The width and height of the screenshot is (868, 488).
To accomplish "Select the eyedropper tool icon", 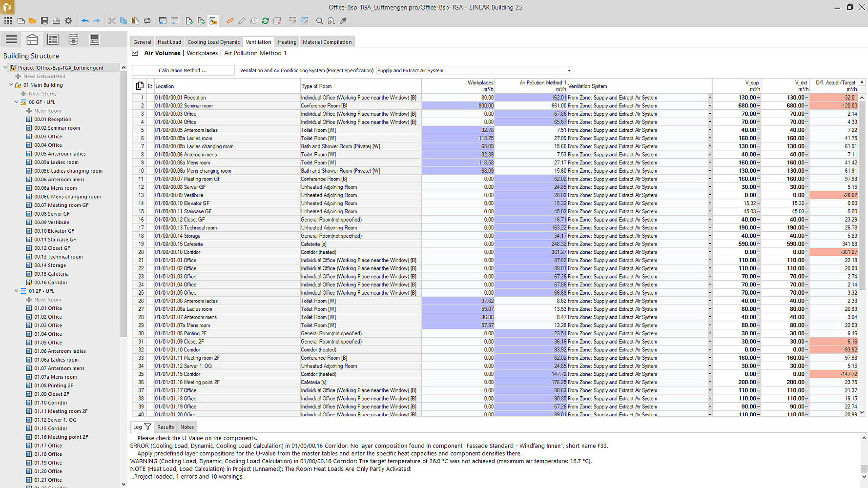I will click(x=343, y=21).
